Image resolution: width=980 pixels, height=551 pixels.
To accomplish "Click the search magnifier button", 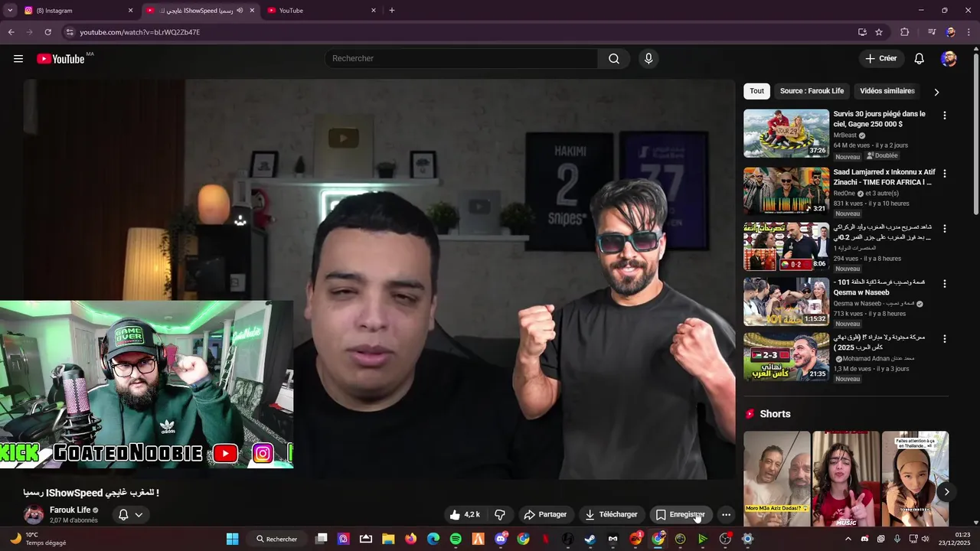I will 614,59.
